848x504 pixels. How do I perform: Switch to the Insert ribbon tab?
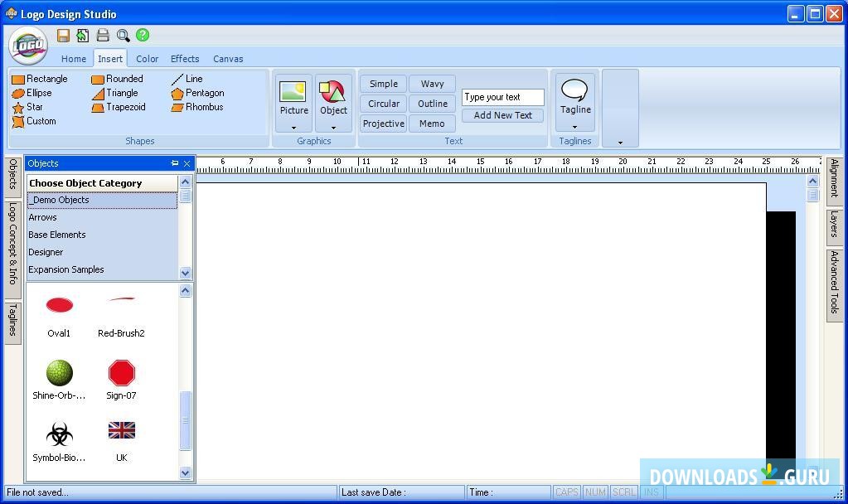[x=110, y=59]
